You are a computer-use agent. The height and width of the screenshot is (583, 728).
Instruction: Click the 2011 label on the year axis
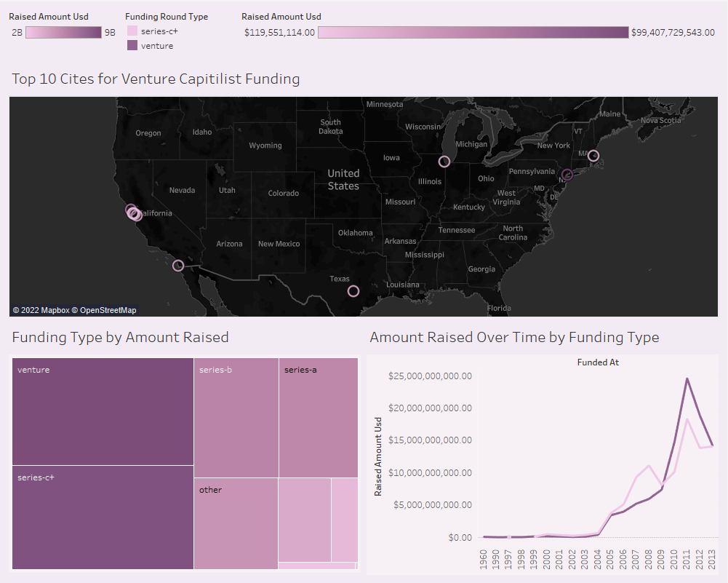coord(686,558)
